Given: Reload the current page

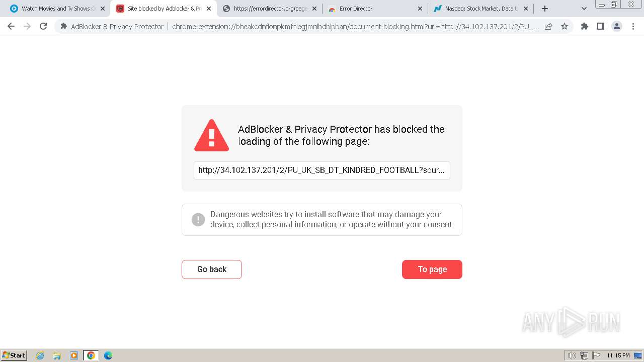Looking at the screenshot, I should pyautogui.click(x=43, y=27).
